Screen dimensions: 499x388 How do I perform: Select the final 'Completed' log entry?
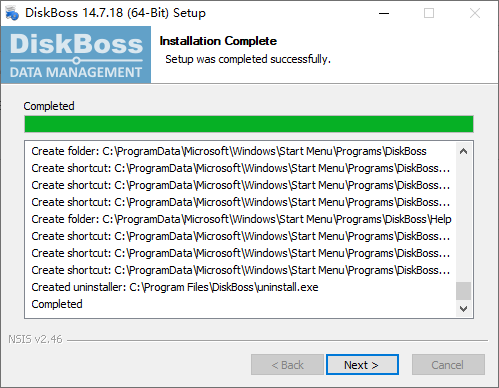(x=57, y=304)
